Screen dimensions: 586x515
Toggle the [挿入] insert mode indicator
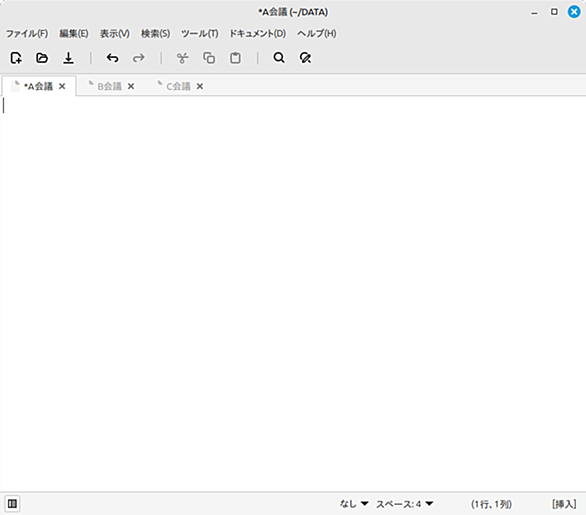pos(564,504)
